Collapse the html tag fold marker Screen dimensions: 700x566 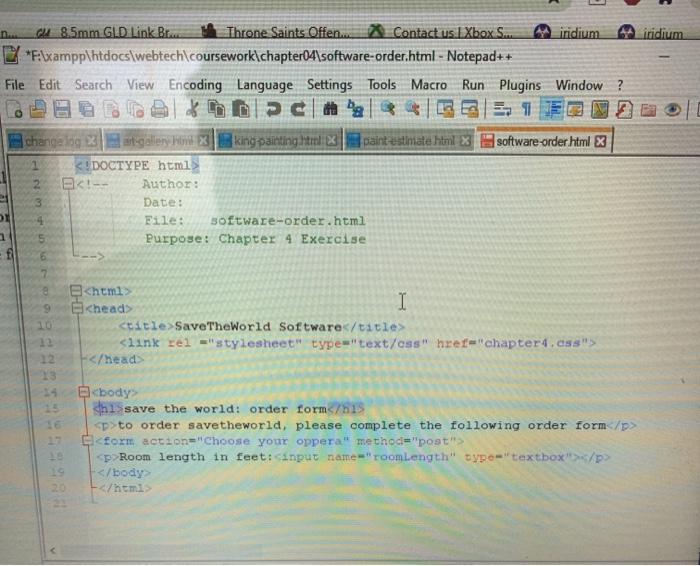76,291
